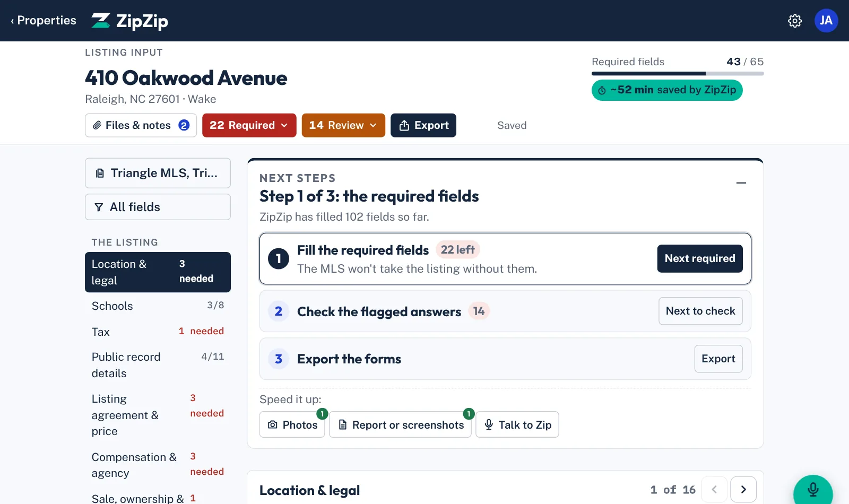Go to next Location & legal field

pyautogui.click(x=743, y=490)
